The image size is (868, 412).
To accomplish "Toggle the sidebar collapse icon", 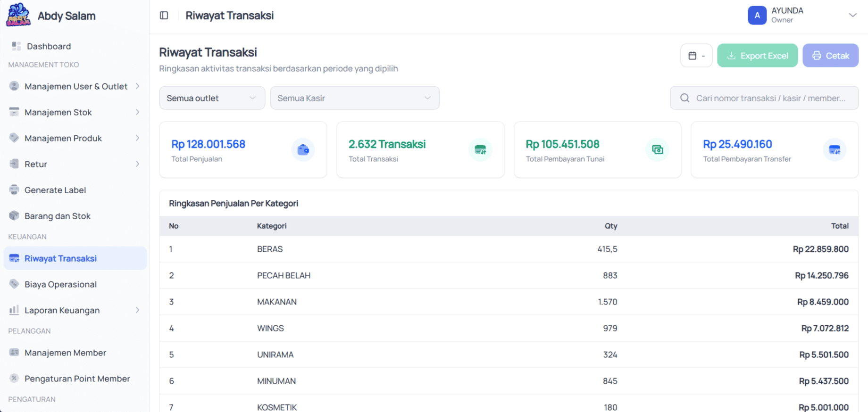I will [x=164, y=16].
